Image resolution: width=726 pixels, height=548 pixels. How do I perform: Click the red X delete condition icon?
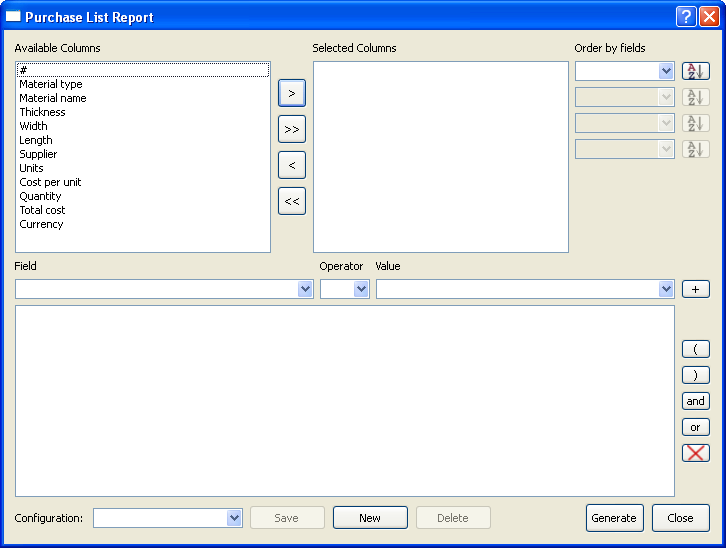[x=695, y=453]
